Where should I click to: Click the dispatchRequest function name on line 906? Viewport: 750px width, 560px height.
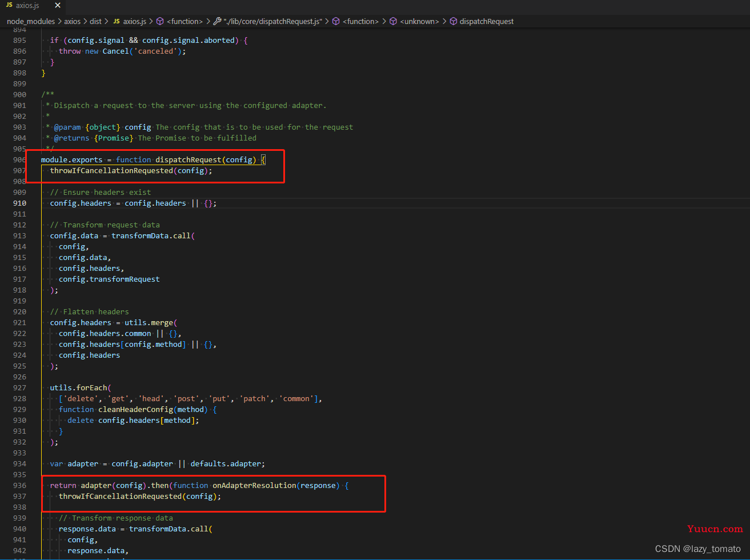point(188,159)
